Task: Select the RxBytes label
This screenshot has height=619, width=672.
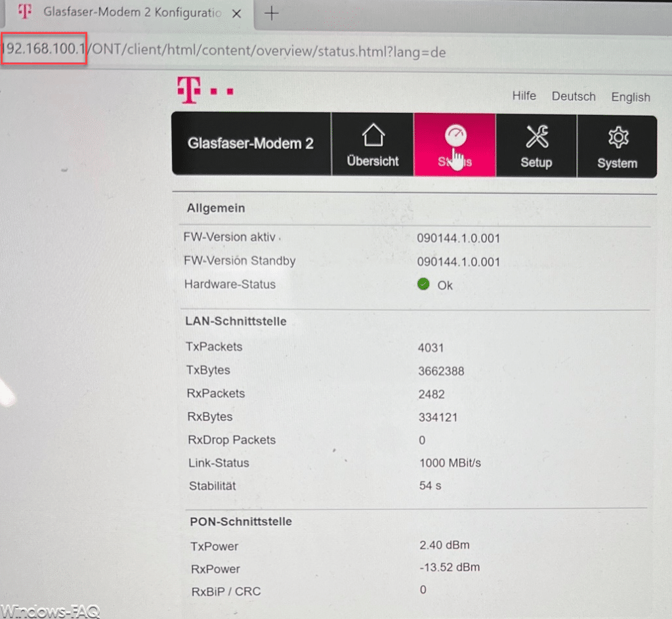Action: click(x=210, y=417)
